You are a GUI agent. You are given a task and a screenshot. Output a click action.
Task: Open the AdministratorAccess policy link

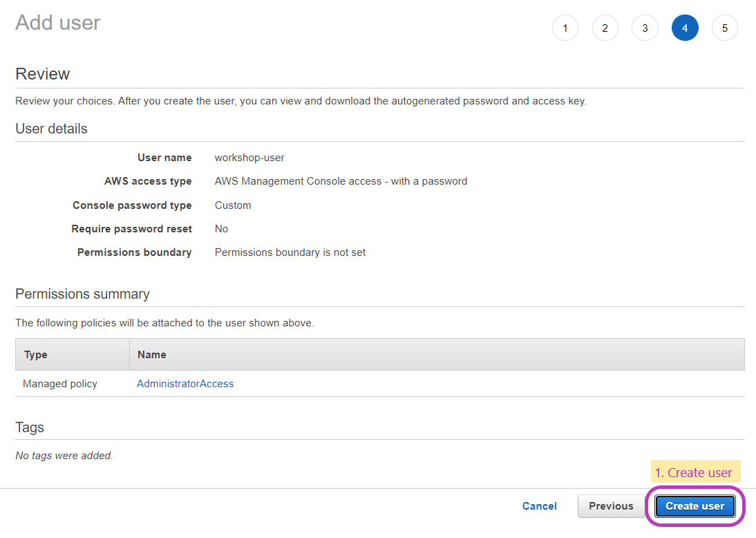click(x=185, y=383)
